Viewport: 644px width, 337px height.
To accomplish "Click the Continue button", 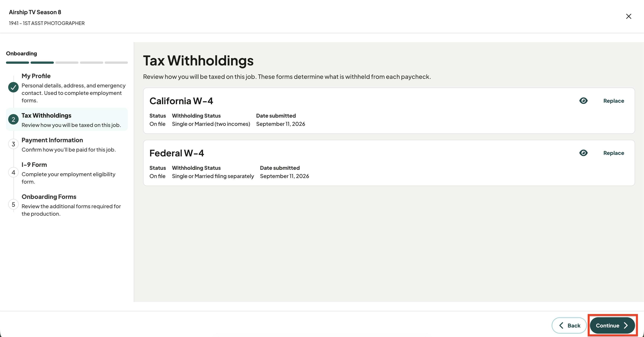I will 612,325.
